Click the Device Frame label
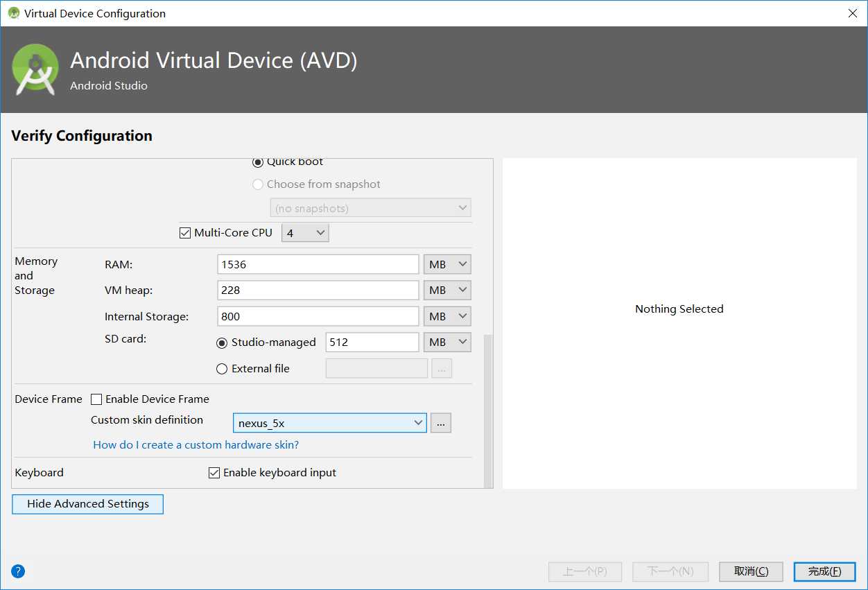This screenshot has width=868, height=590. tap(49, 399)
